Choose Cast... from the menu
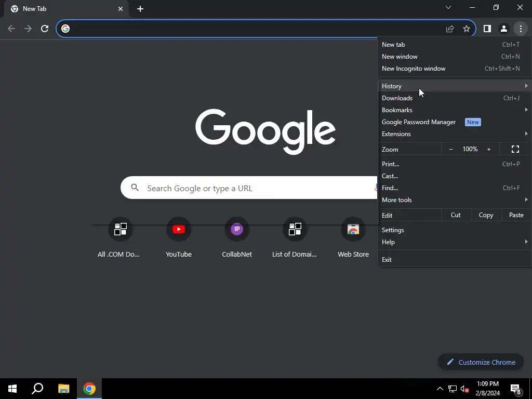The width and height of the screenshot is (532, 399). [x=455, y=176]
